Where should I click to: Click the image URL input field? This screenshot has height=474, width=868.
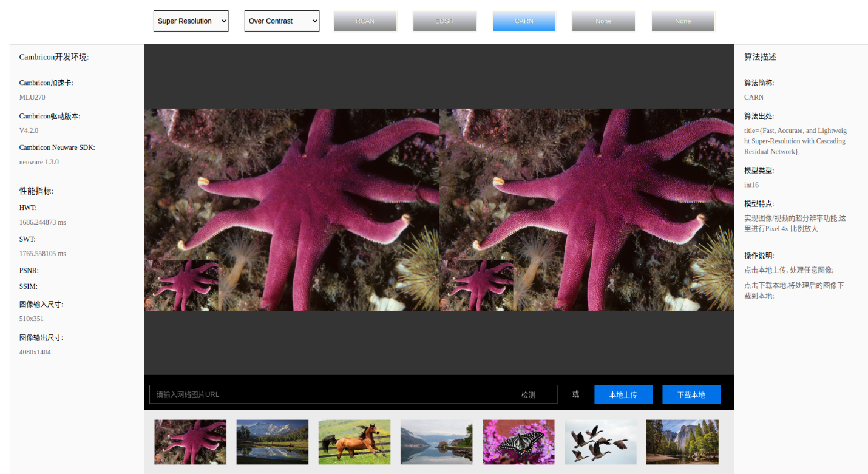324,394
